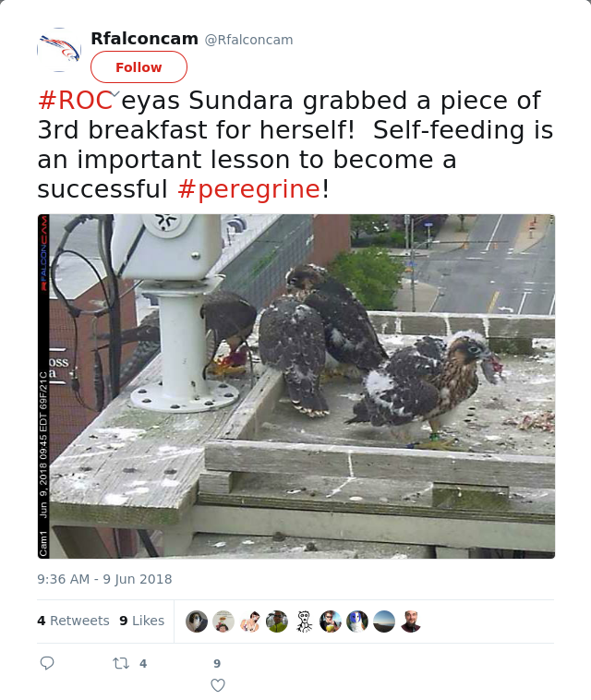Open the second liker's avatar
The image size is (591, 700).
[x=223, y=622]
